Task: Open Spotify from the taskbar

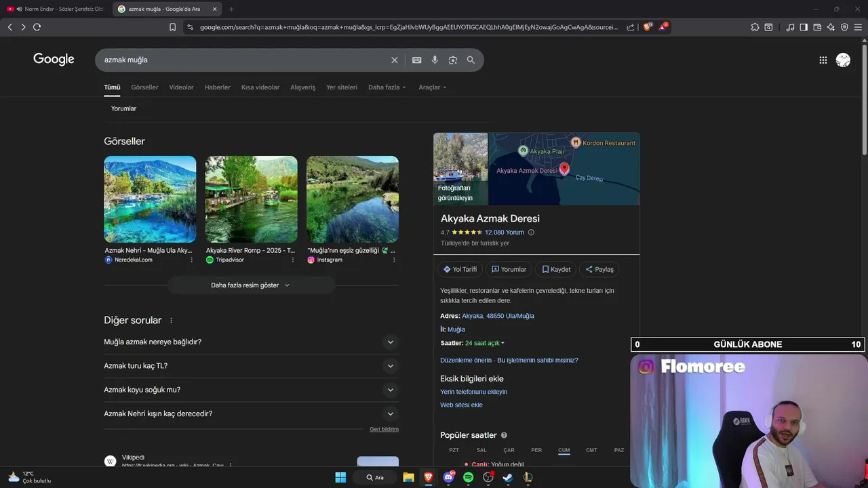Action: click(x=468, y=477)
